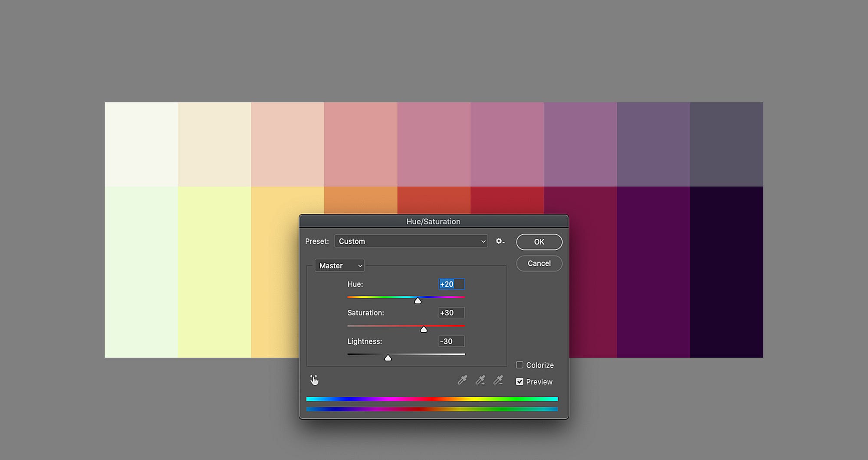The width and height of the screenshot is (868, 460).
Task: Click the Preset: label
Action: [x=317, y=241]
